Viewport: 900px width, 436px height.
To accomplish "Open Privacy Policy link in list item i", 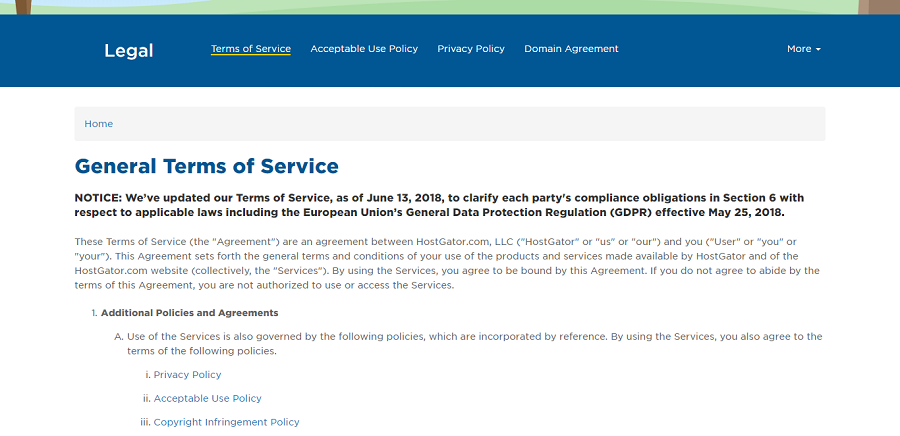I will [x=187, y=375].
